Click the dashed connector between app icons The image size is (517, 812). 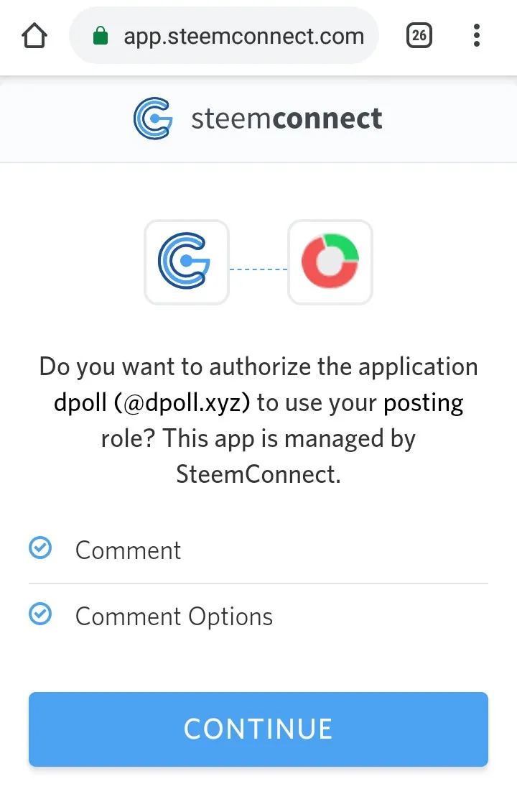258,269
